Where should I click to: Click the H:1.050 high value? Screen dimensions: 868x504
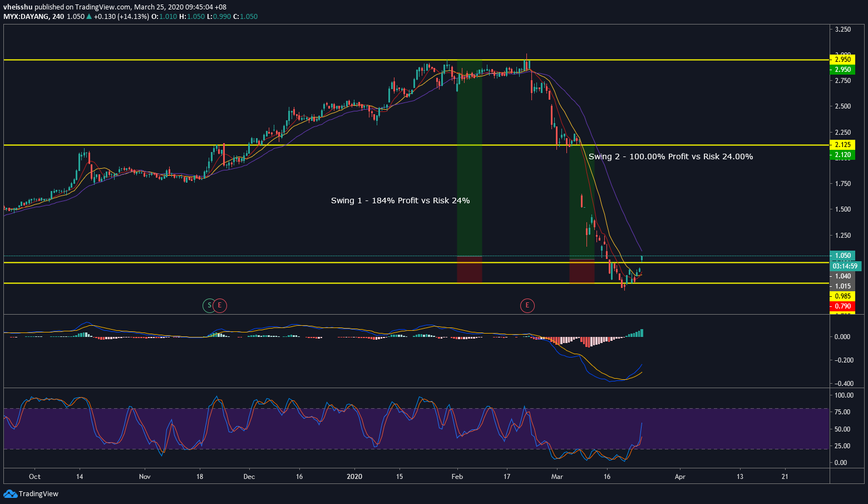191,17
